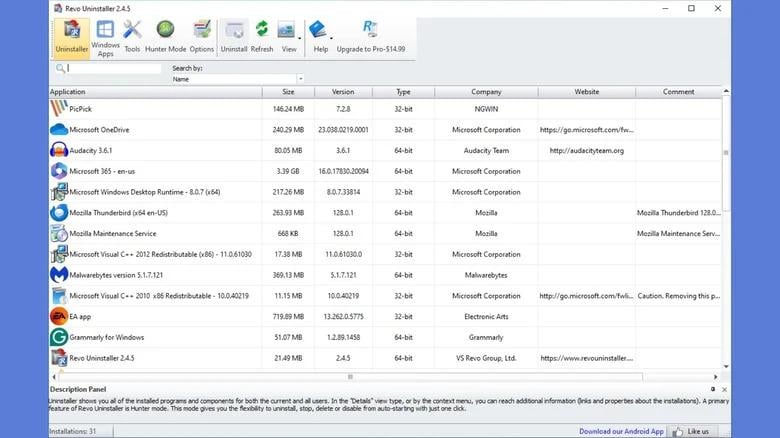Expand the Help dropdown menu
The height and width of the screenshot is (438, 780).
pyautogui.click(x=332, y=38)
